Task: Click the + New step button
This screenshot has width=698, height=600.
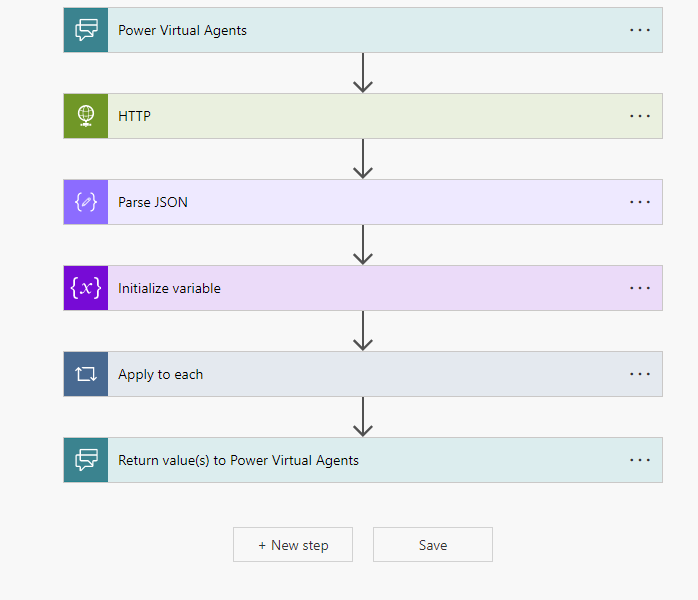Action: [x=293, y=545]
